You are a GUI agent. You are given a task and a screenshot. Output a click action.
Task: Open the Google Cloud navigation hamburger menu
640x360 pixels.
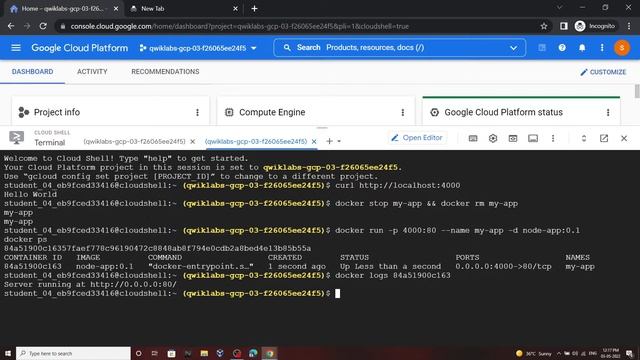[16, 48]
